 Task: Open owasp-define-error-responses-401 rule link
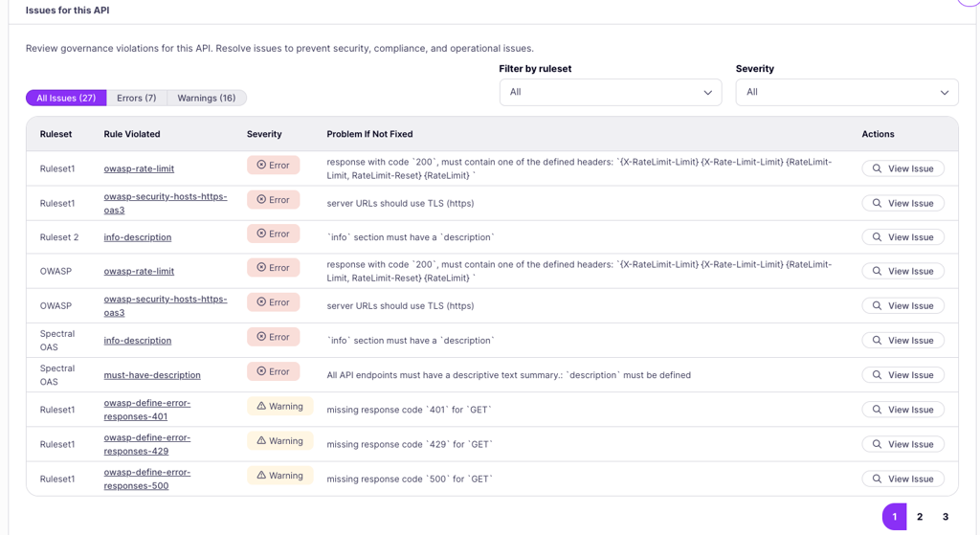click(x=146, y=410)
